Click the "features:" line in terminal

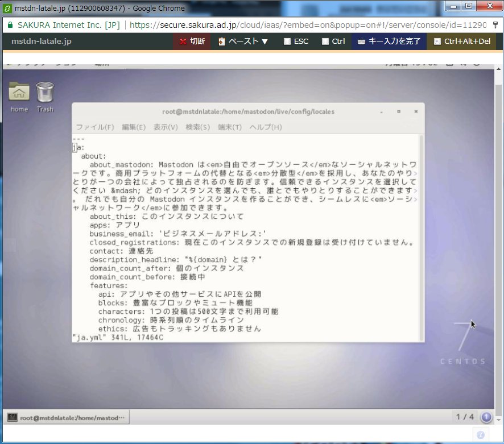tap(109, 285)
